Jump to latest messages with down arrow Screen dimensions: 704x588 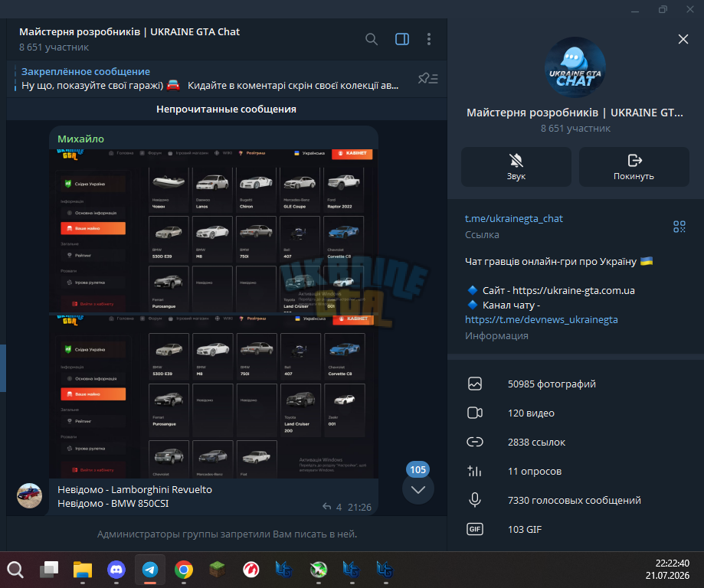click(x=418, y=489)
